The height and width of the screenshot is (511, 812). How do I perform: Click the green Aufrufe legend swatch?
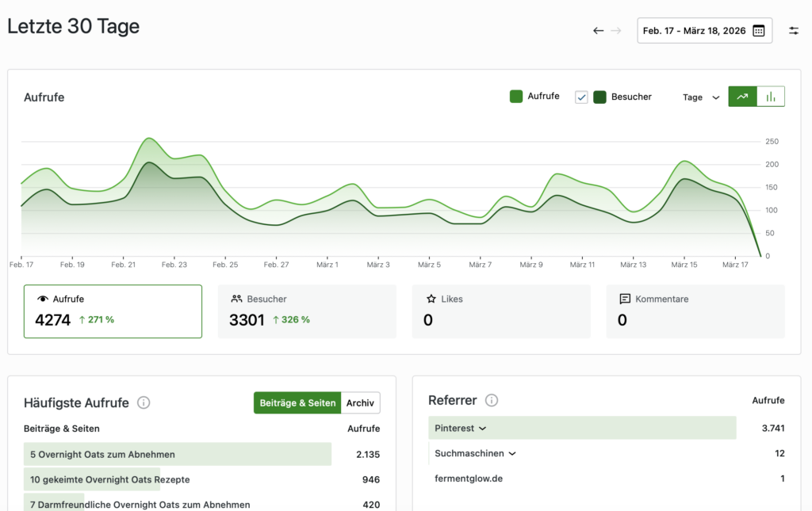click(516, 97)
